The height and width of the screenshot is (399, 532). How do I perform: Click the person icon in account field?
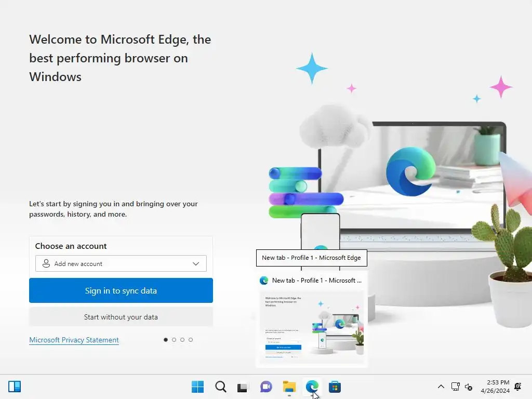[46, 263]
